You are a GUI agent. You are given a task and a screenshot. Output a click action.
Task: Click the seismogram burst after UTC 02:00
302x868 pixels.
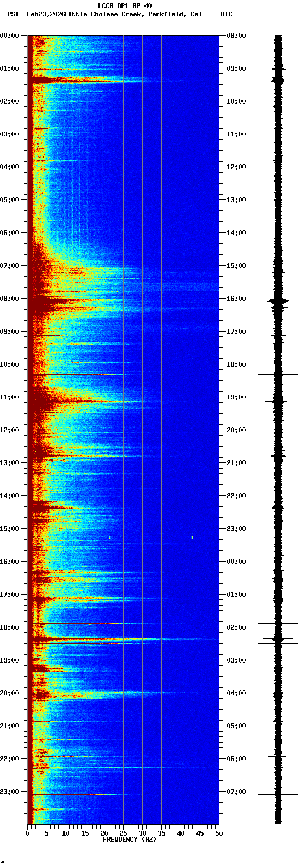click(278, 638)
